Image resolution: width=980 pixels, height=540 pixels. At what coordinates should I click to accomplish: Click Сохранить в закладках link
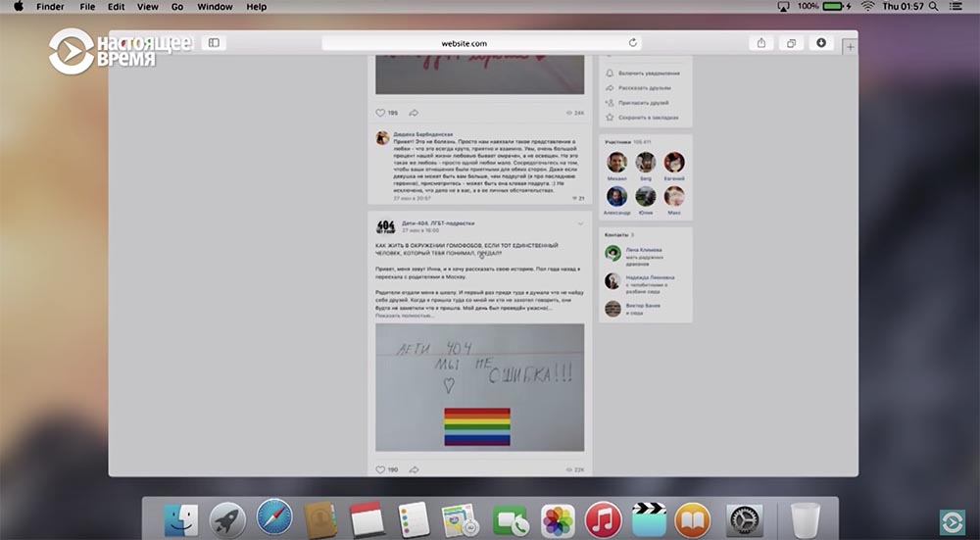pos(649,118)
